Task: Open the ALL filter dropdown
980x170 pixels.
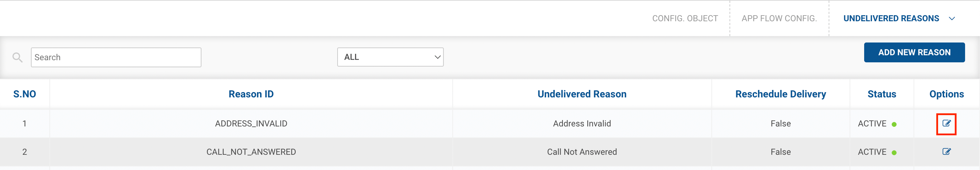Action: 390,57
